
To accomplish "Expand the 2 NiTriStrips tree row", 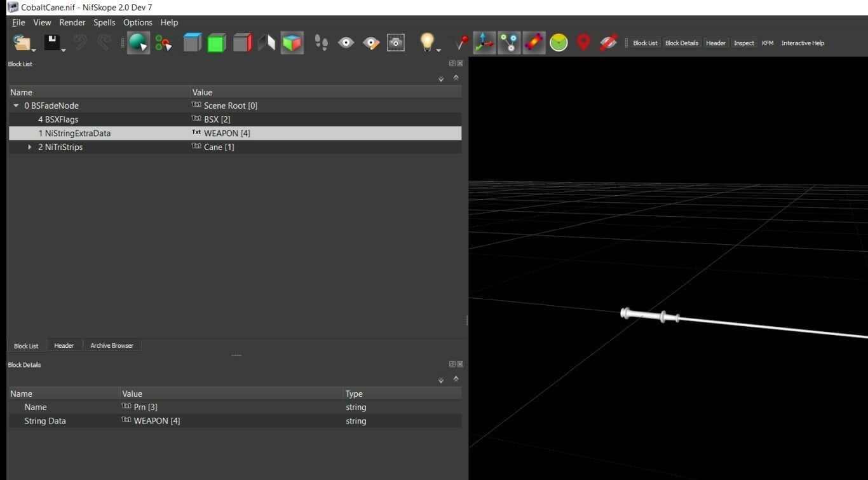I will coord(30,147).
